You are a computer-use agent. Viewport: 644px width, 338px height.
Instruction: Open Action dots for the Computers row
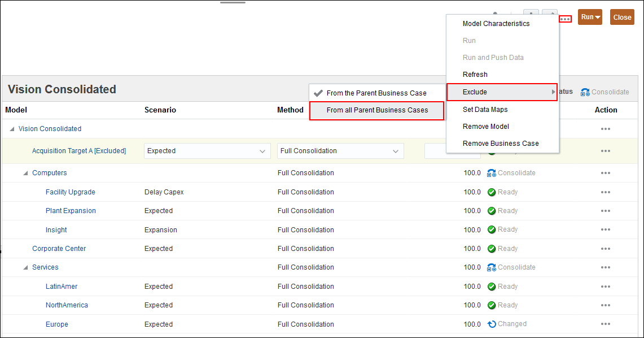click(606, 173)
